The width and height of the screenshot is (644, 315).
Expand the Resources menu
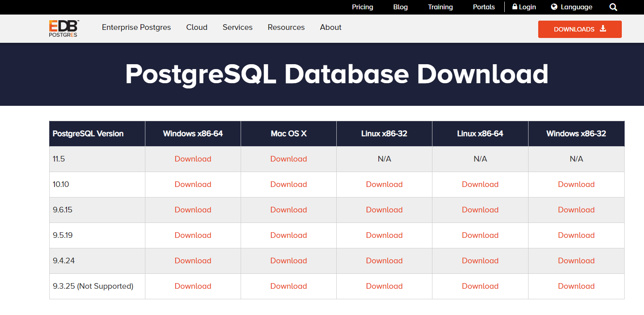click(x=286, y=27)
